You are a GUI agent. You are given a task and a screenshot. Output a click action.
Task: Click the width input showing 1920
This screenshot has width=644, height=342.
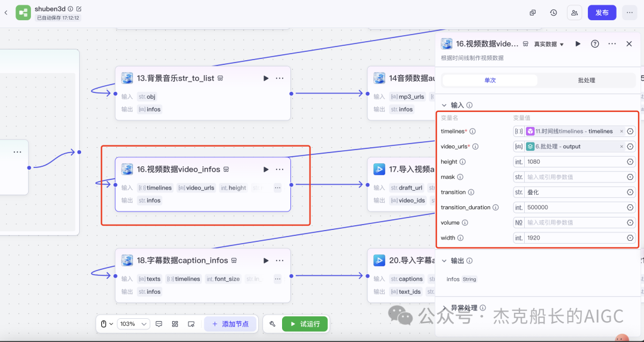(575, 238)
